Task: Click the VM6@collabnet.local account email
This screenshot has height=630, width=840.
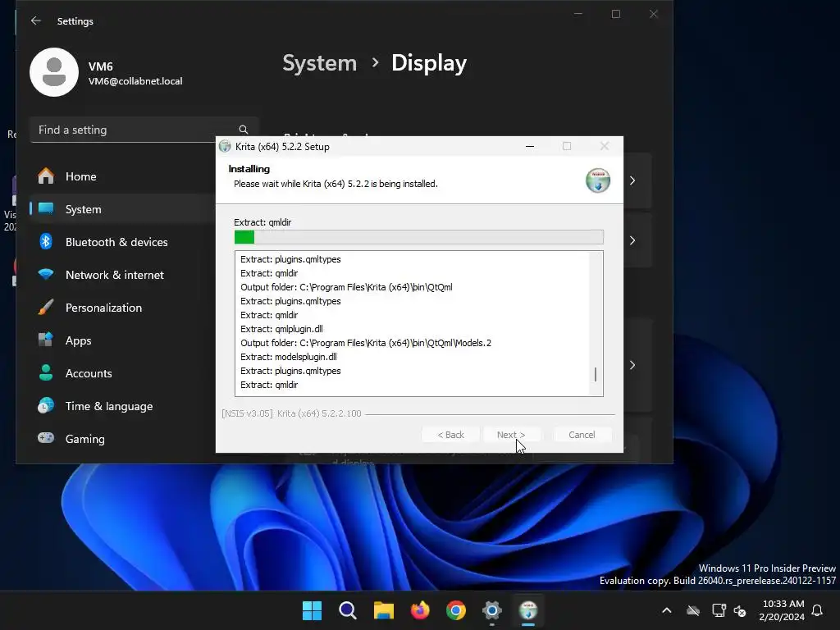Action: (135, 81)
